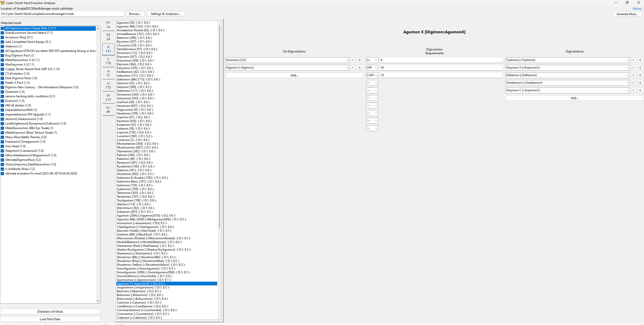The height and width of the screenshot is (325, 644).
Task: Jump to Greymon C using its arrow button
Action: [633, 90]
